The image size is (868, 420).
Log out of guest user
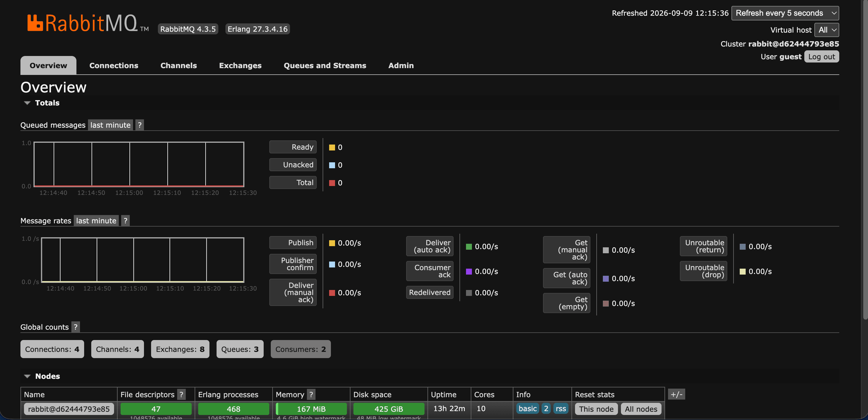pos(821,57)
